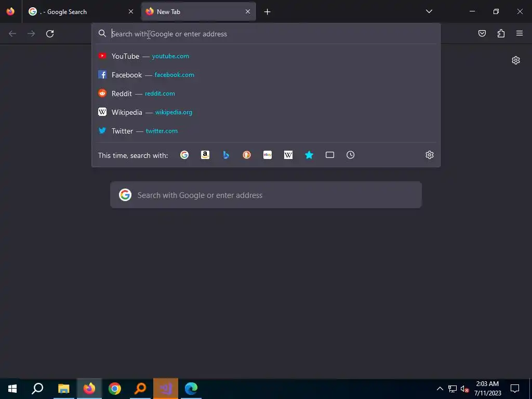
Task: Open File Explorer from the taskbar
Action: (63, 389)
